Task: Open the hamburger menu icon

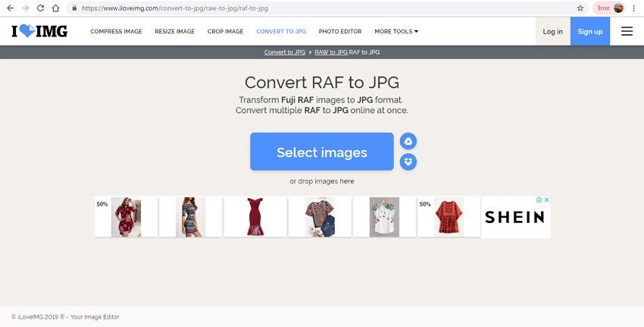Action: 627,32
